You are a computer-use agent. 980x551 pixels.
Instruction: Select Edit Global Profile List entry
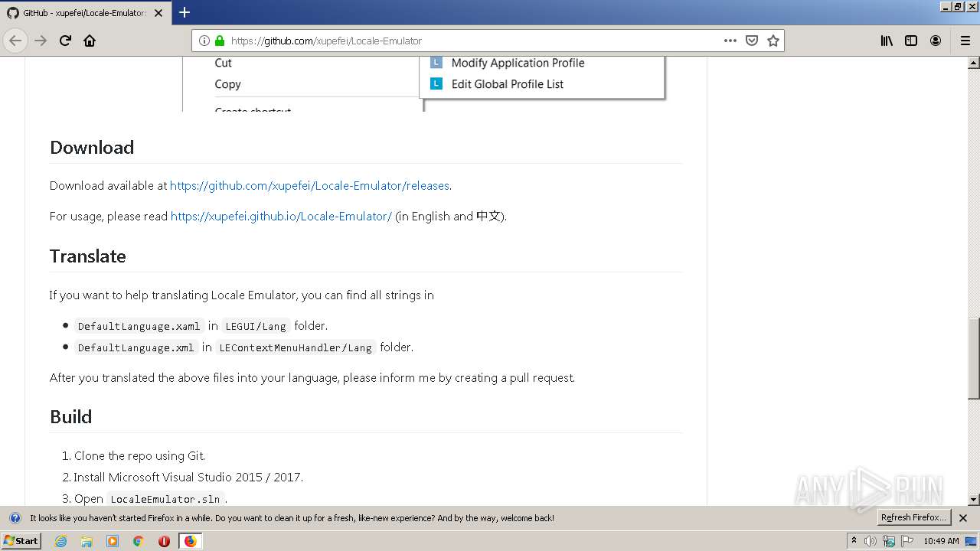(507, 84)
